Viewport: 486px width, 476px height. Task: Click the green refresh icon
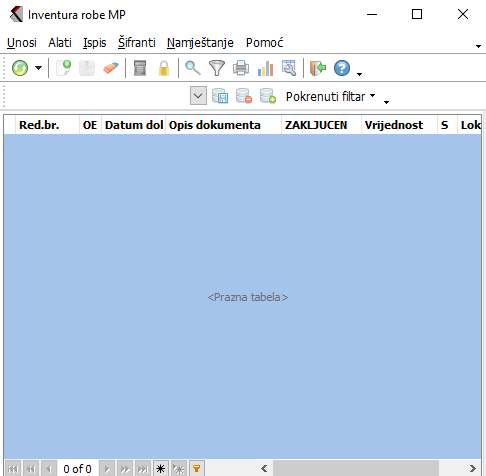pos(20,68)
